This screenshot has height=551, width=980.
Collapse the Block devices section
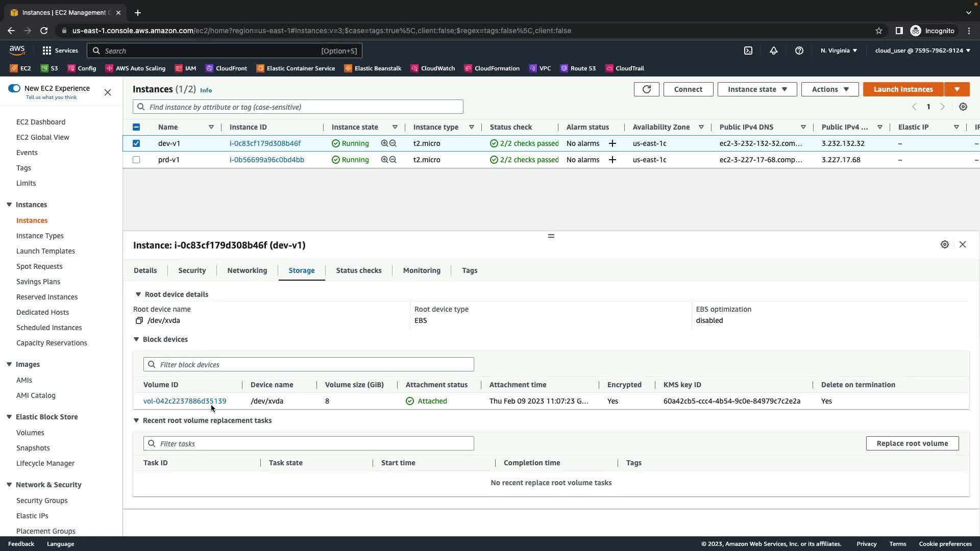(136, 339)
